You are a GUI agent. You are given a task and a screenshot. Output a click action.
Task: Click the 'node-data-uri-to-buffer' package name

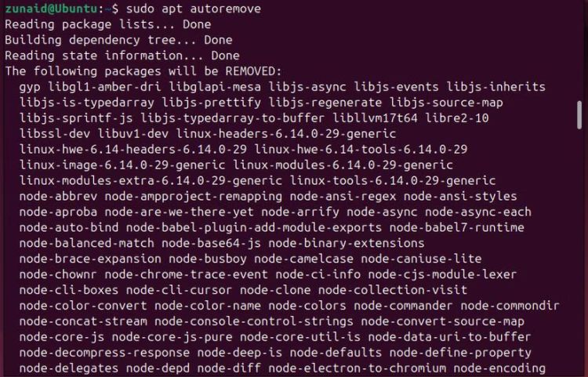tap(450, 337)
